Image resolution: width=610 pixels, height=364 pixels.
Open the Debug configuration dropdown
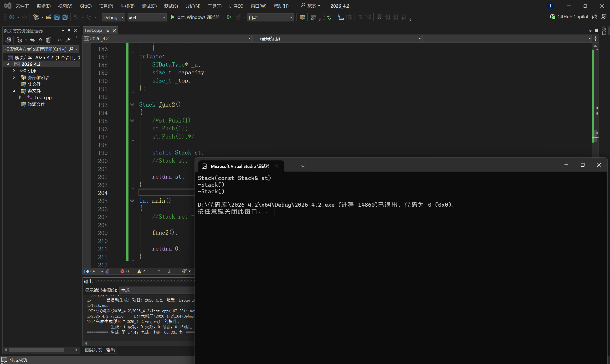pyautogui.click(x=113, y=17)
